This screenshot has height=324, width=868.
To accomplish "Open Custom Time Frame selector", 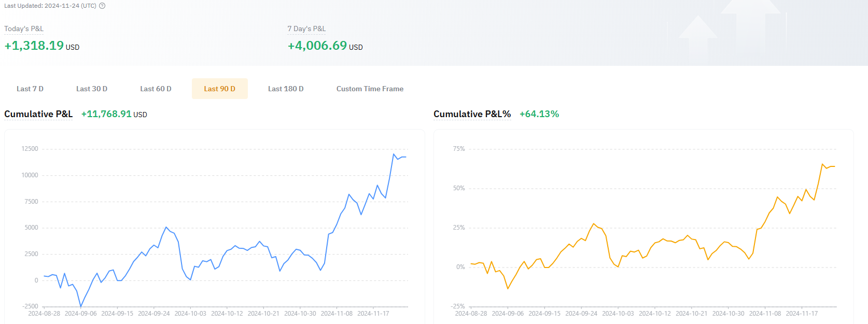I will (370, 89).
